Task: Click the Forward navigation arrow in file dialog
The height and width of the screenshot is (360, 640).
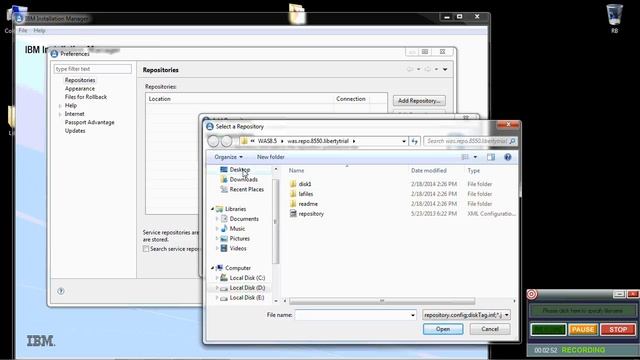Action: point(227,141)
